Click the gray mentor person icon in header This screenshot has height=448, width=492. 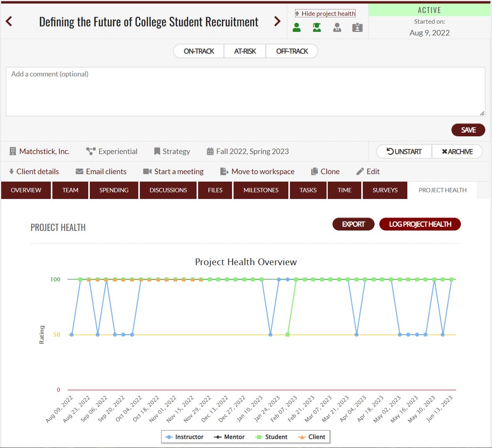337,27
